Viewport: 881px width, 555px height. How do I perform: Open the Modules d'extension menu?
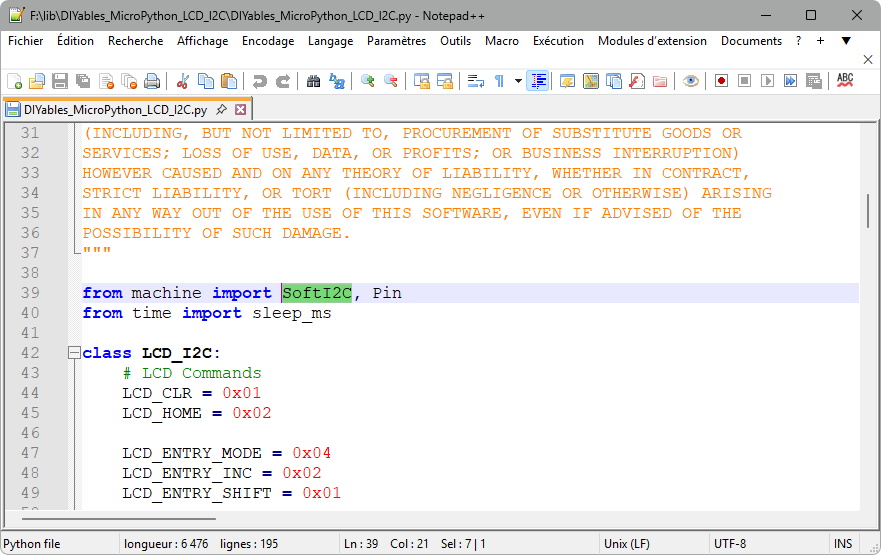tap(652, 41)
